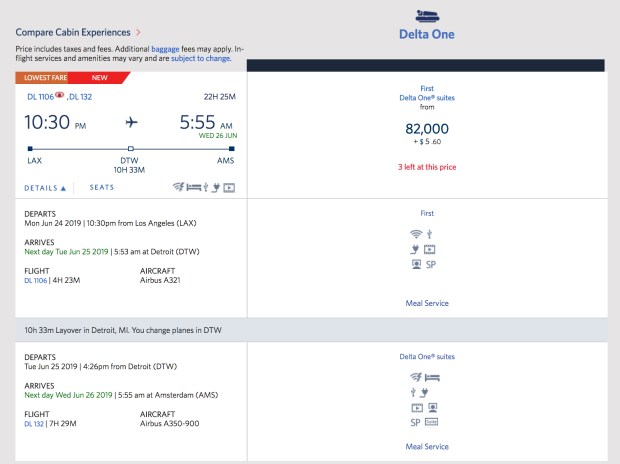
Task: Open the subject to change link
Action: point(202,58)
